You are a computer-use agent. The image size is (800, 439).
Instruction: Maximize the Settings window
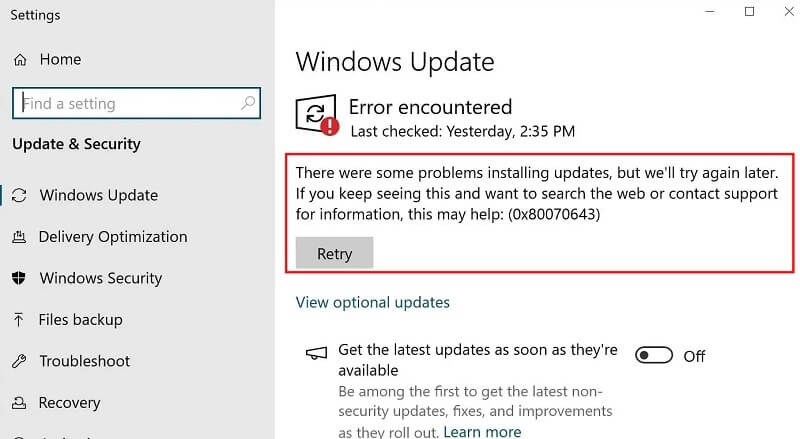click(x=749, y=11)
